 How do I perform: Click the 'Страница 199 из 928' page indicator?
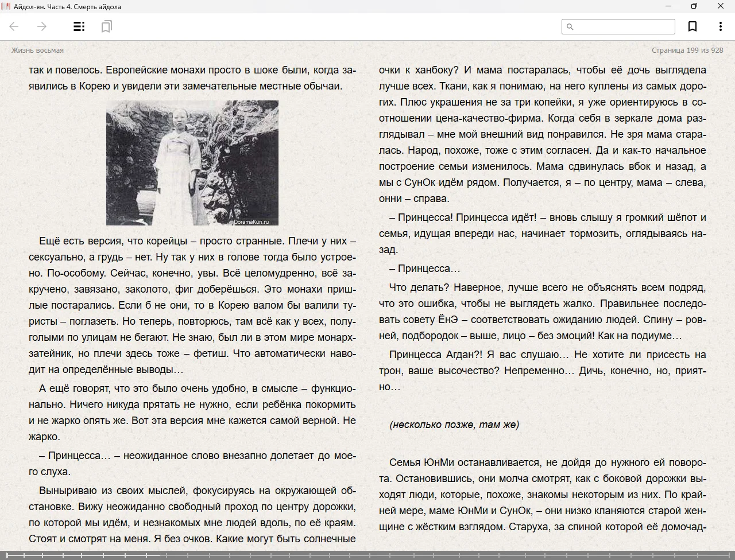(687, 50)
